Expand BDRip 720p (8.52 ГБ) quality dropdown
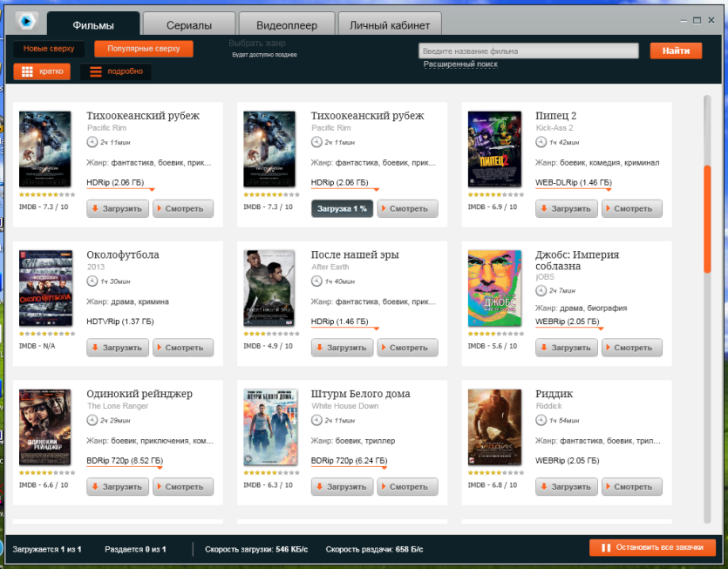The height and width of the screenshot is (569, 728). pyautogui.click(x=125, y=461)
